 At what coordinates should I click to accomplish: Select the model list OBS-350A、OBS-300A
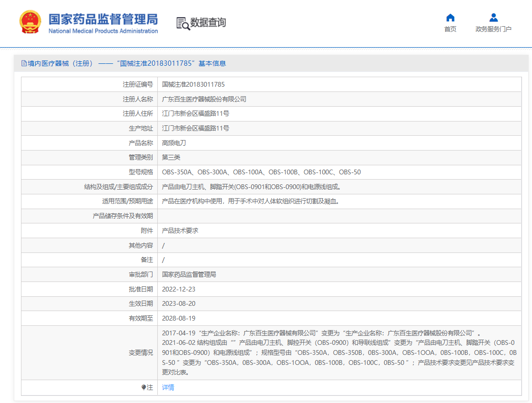pyautogui.click(x=261, y=172)
